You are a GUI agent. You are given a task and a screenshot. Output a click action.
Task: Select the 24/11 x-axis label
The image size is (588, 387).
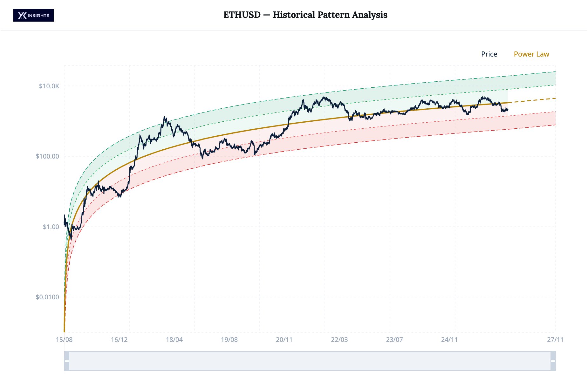coord(449,340)
